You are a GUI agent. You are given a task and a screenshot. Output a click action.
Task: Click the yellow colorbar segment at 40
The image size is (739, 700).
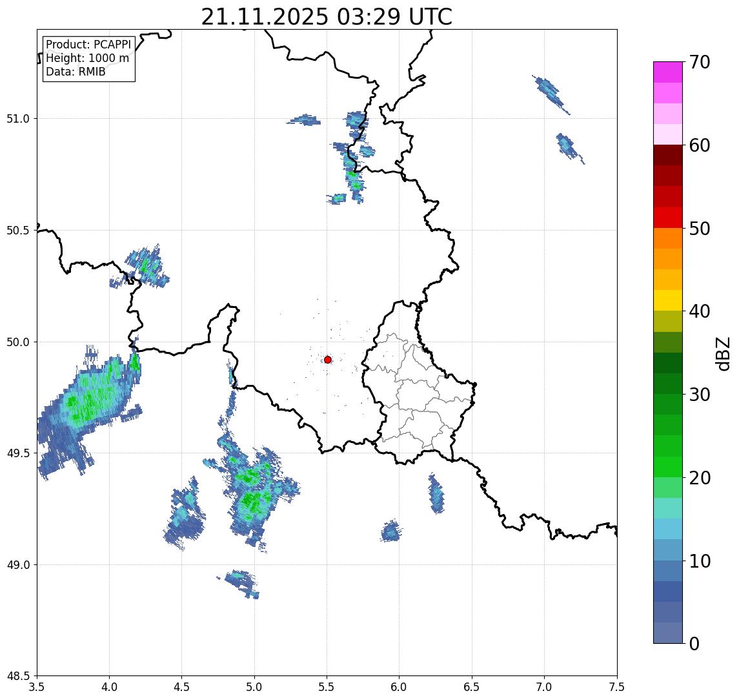point(668,301)
